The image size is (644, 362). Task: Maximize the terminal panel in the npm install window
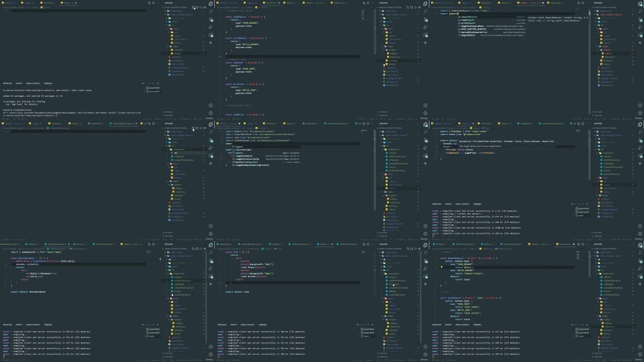point(153,83)
